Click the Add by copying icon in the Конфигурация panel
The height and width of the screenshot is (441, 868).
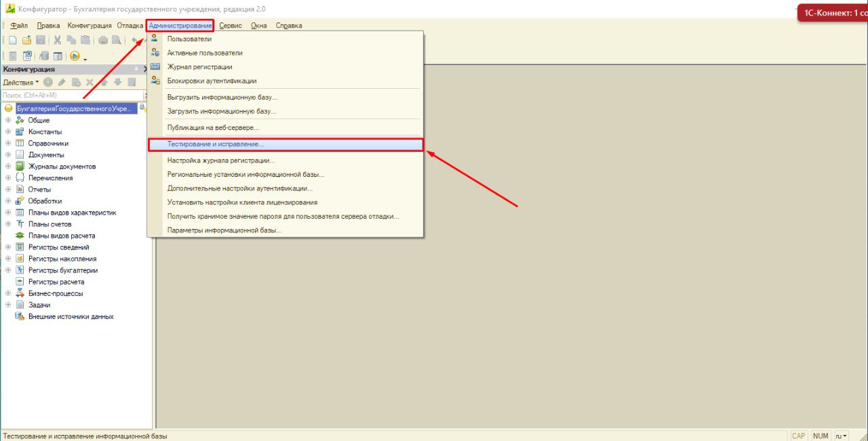coord(76,82)
